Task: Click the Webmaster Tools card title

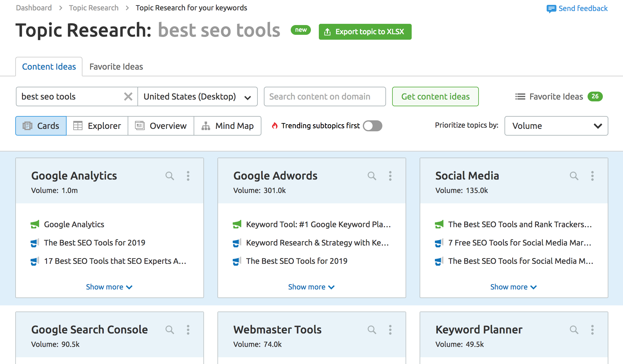Action: click(277, 330)
